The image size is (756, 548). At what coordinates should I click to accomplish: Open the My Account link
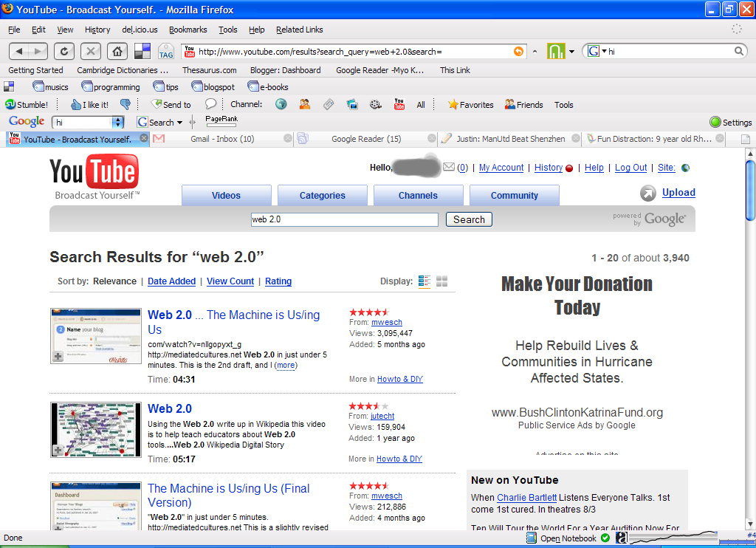click(501, 168)
